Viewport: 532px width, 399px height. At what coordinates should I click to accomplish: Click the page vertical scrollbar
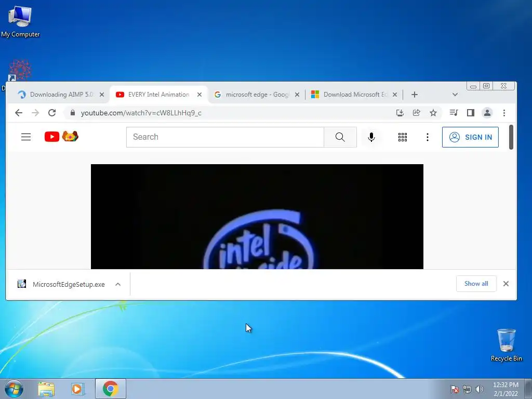511,137
